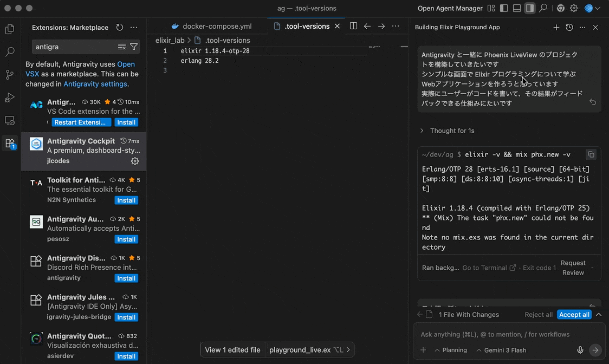Copy the terminal command output
609x364 pixels.
[591, 154]
